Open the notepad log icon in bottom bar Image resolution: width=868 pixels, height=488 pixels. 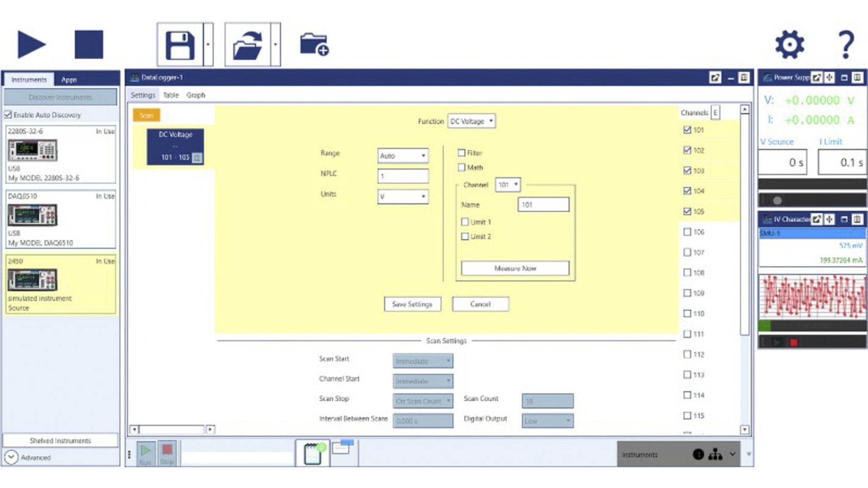coord(313,453)
